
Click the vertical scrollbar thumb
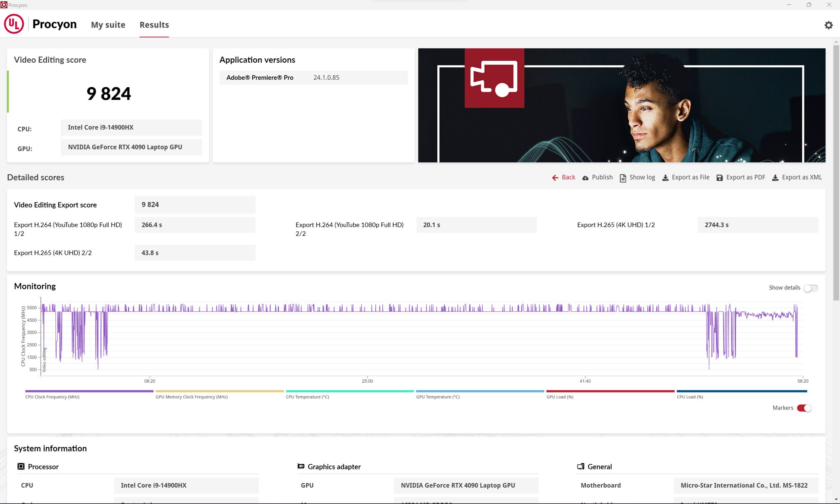coord(836,173)
